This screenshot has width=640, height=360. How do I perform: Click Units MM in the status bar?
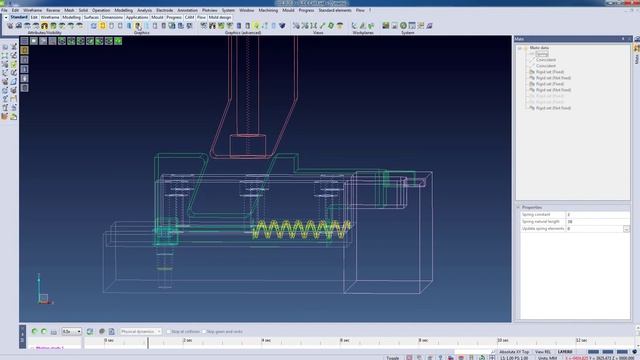coord(547,358)
